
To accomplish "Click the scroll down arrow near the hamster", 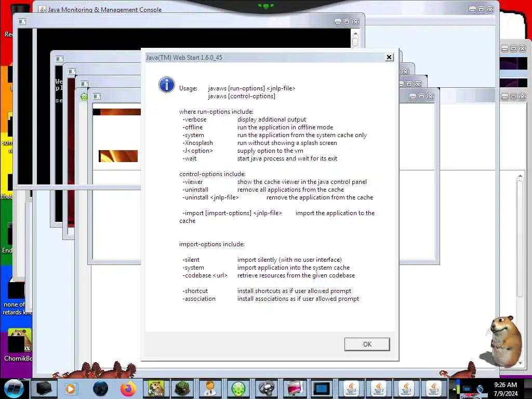I will coord(520,363).
